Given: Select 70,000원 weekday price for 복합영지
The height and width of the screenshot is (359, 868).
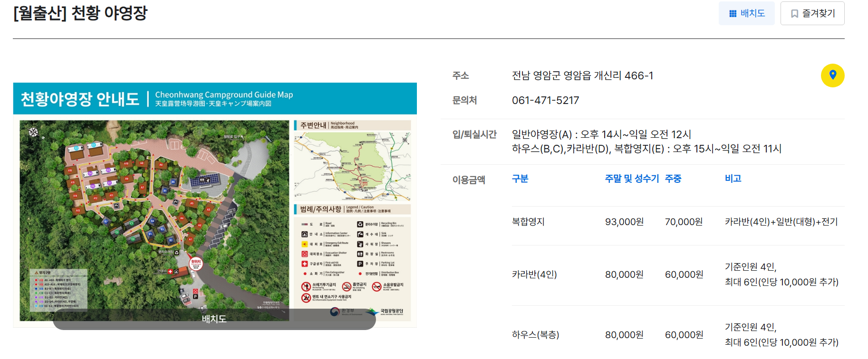Looking at the screenshot, I should click(684, 222).
